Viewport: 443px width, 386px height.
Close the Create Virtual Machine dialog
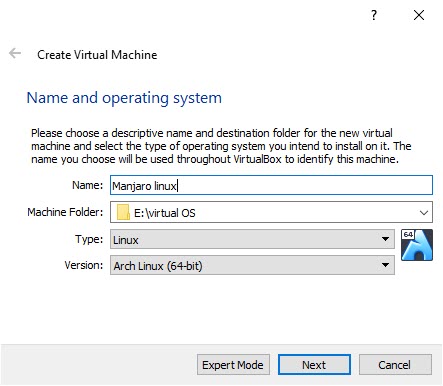pos(419,15)
